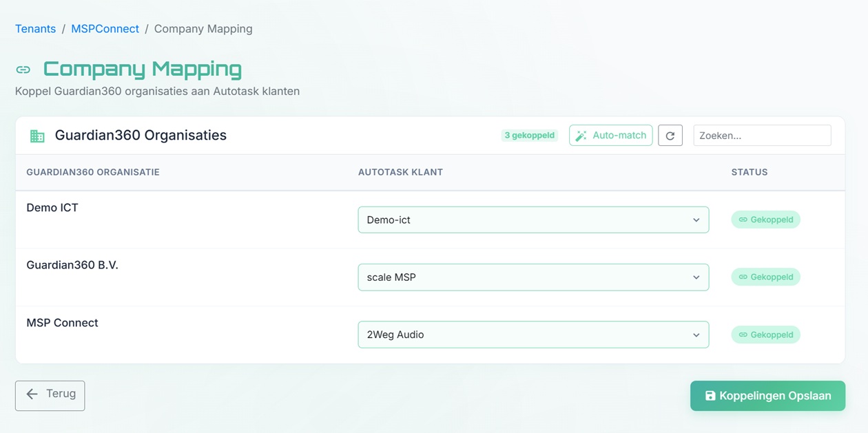
Task: Go to Tenants in the breadcrumb
Action: [x=35, y=29]
